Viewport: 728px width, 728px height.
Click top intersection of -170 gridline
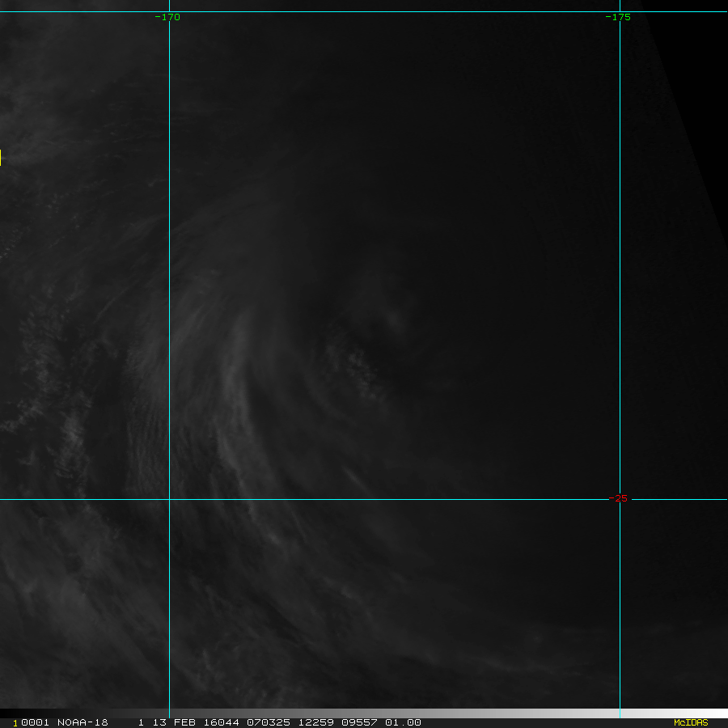[169, 11]
